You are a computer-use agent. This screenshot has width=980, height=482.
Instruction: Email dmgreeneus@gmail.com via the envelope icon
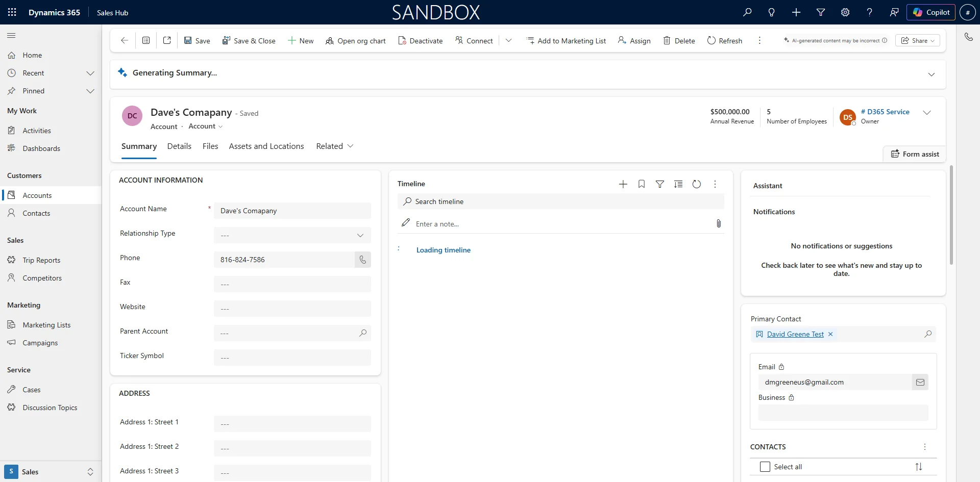pyautogui.click(x=920, y=382)
